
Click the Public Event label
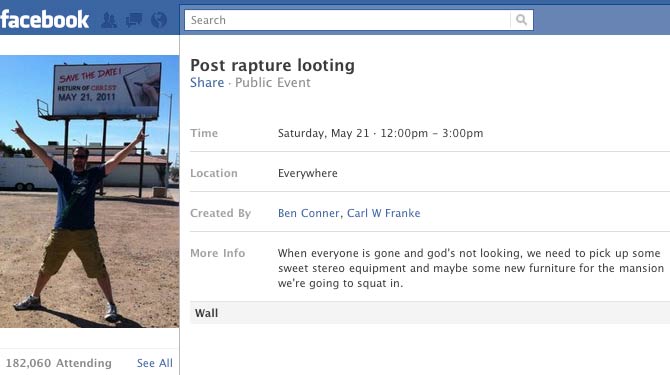click(273, 82)
